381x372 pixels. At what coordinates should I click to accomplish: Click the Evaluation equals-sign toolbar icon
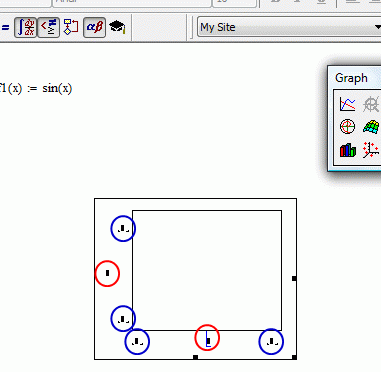pyautogui.click(x=5, y=27)
